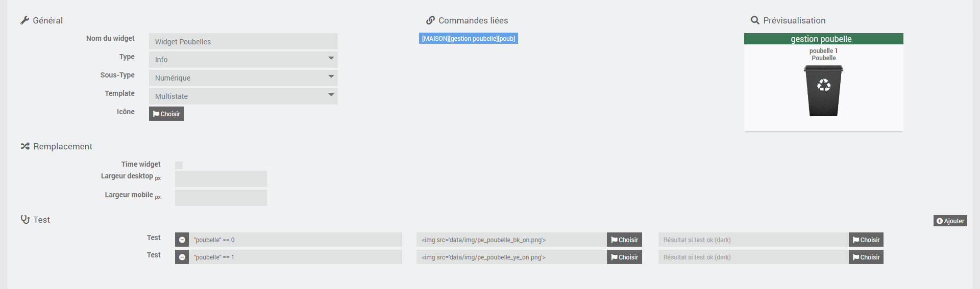Remove the "poubelle" == 0 test row
The height and width of the screenshot is (289, 980).
pos(182,240)
